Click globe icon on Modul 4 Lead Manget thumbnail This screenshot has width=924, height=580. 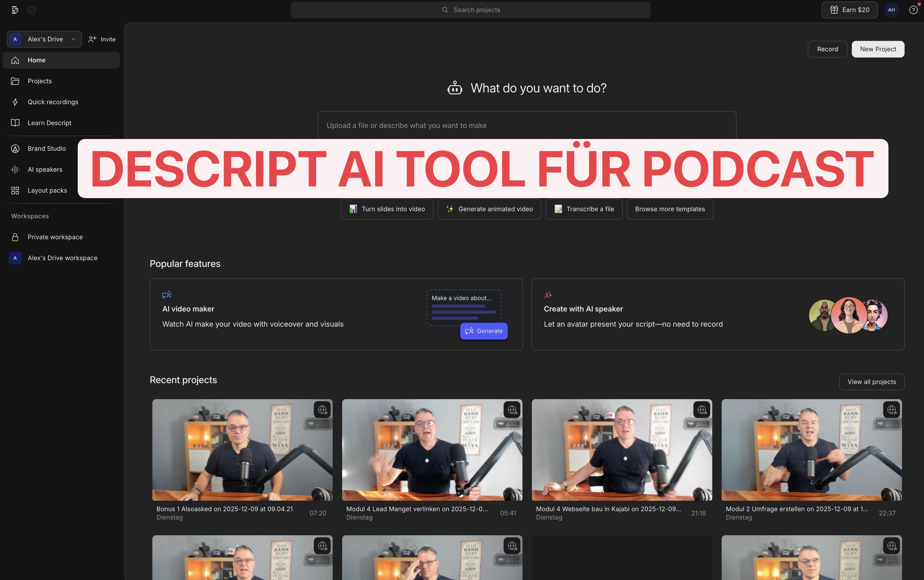[x=512, y=410]
